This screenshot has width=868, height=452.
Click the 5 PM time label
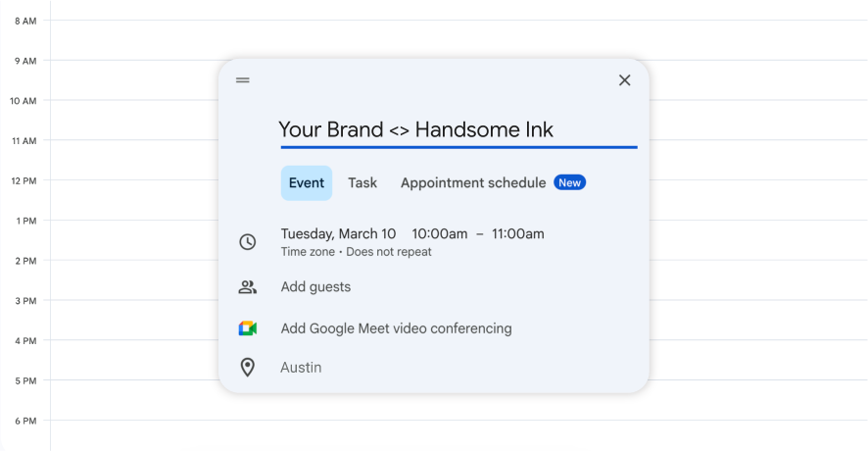click(x=25, y=380)
